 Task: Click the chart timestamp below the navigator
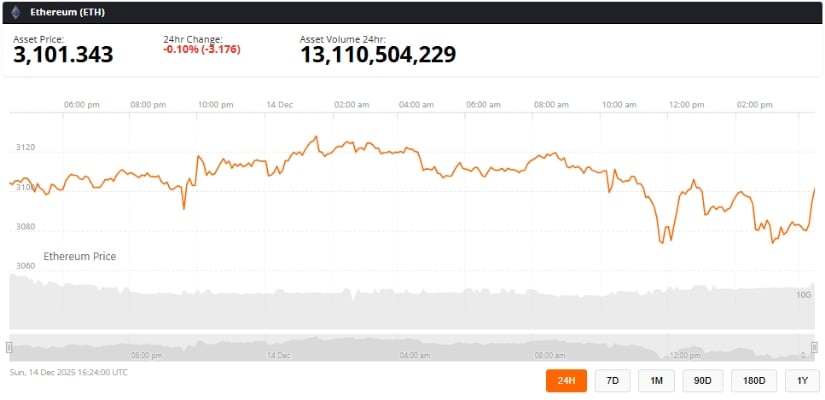[69, 372]
